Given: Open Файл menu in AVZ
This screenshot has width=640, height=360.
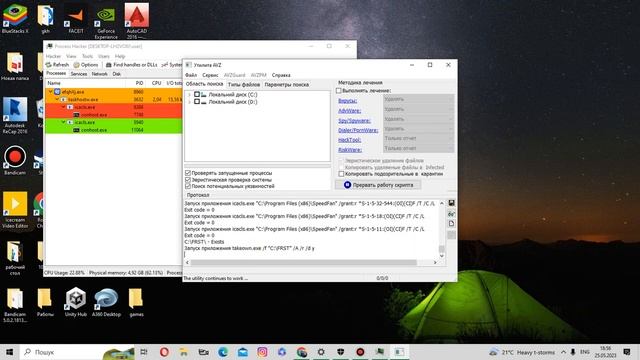Looking at the screenshot, I should click(191, 75).
